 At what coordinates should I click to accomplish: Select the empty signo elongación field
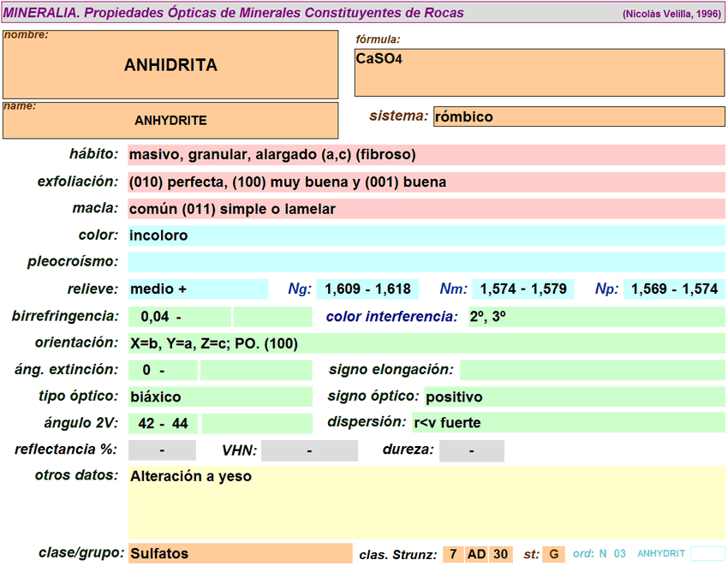(592, 370)
